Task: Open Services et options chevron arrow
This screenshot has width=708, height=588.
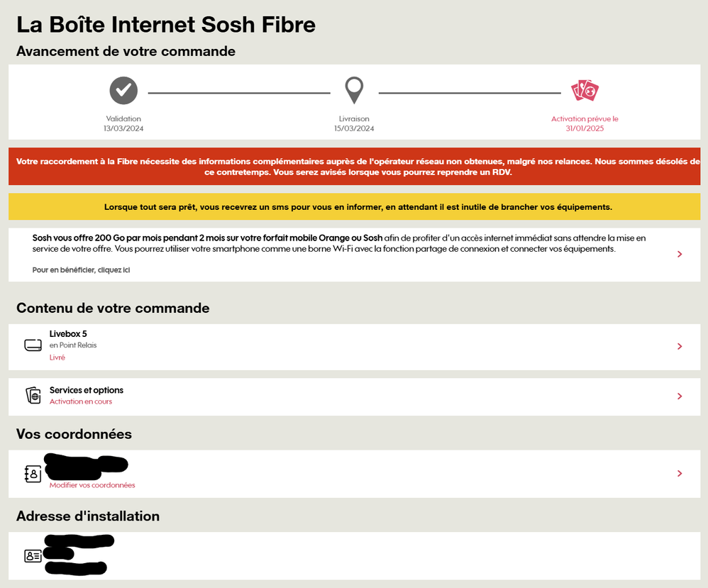Action: coord(680,396)
